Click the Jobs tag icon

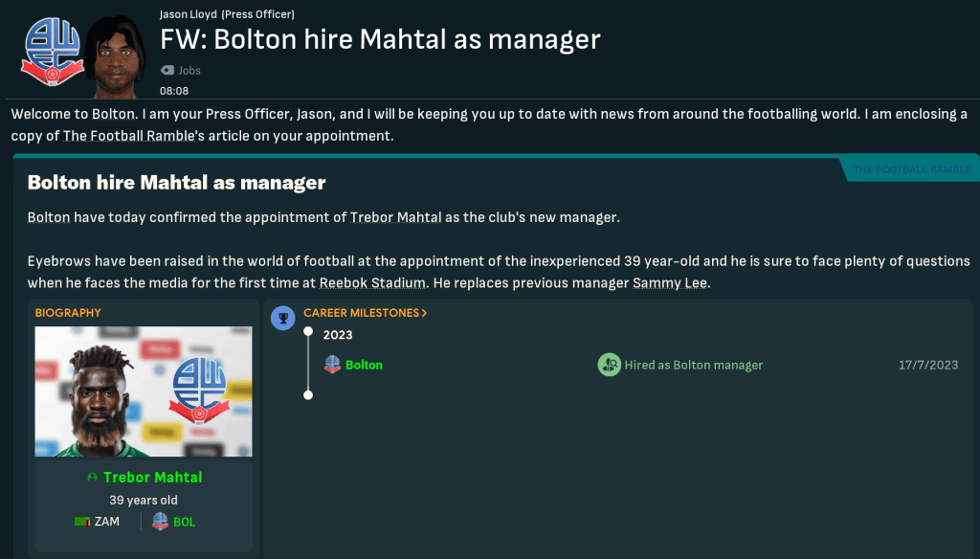[x=168, y=70]
